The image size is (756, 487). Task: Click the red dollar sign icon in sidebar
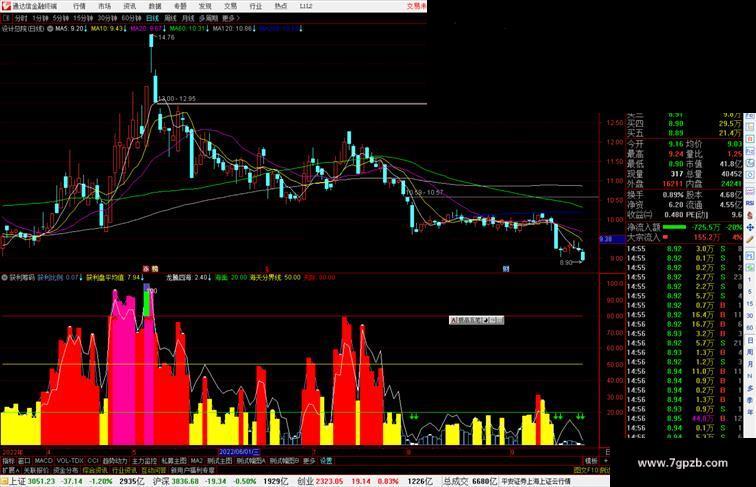point(750,216)
